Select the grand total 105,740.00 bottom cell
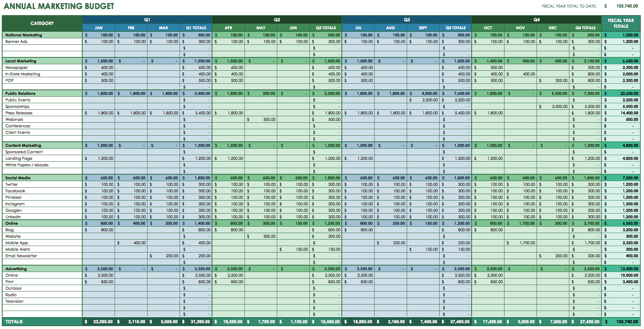644x329 pixels. [621, 321]
